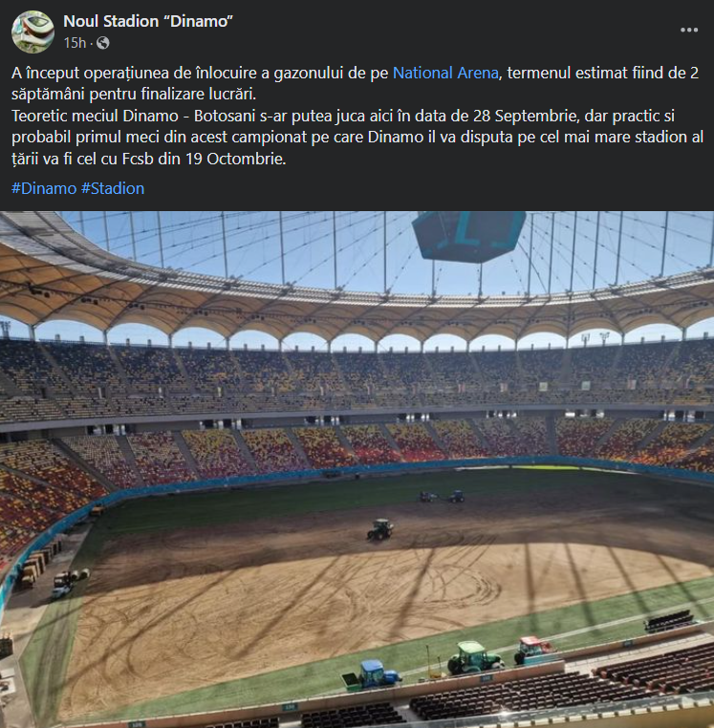Screen dimensions: 714x728
Task: Follow the National Arena link
Action: click(x=445, y=73)
